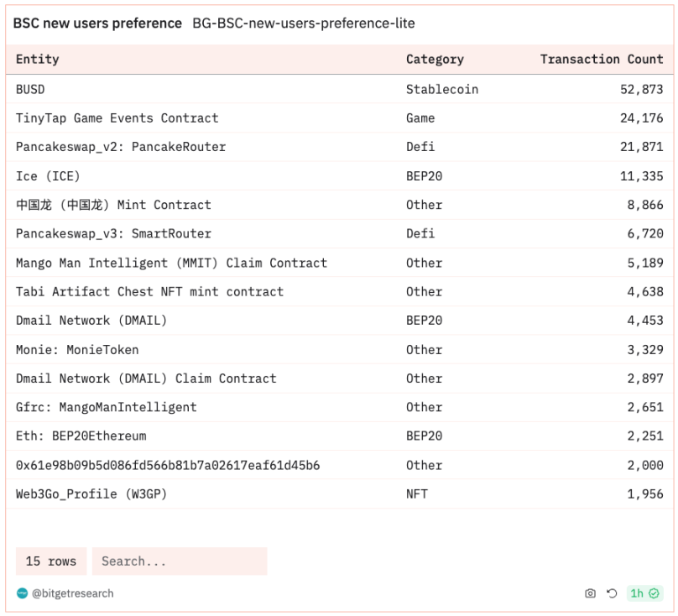Image resolution: width=678 pixels, height=616 pixels.
Task: Click the 0x61e98b09 address cell
Action: [x=168, y=465]
